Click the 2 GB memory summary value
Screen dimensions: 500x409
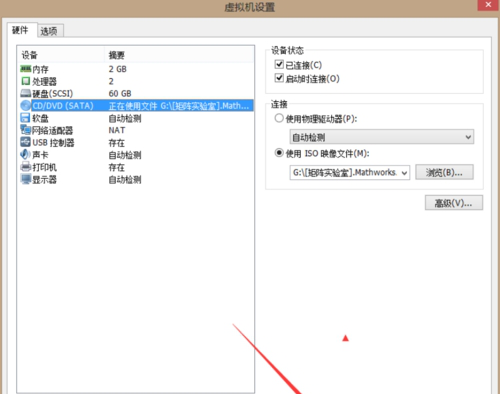[x=118, y=69]
